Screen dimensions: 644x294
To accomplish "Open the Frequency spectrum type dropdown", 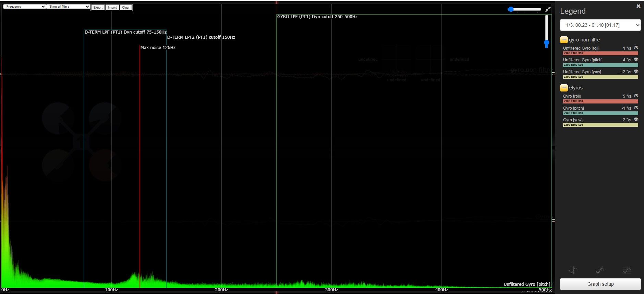I will click(x=24, y=7).
